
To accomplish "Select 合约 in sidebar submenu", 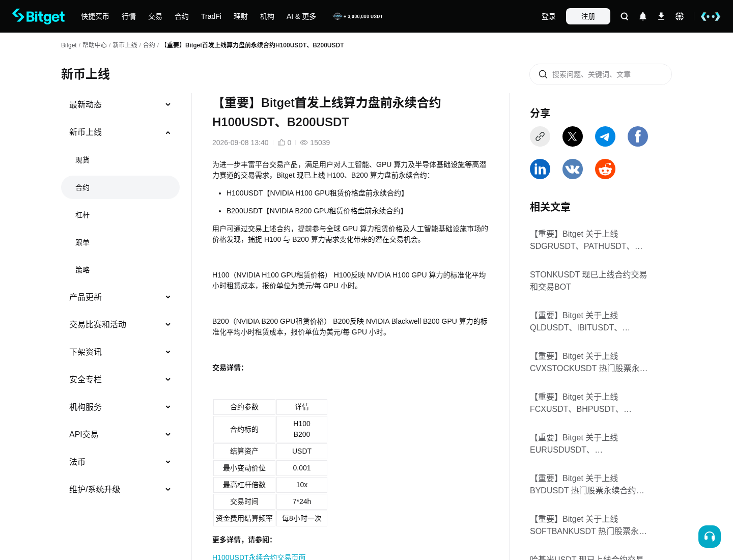I will pos(120,187).
